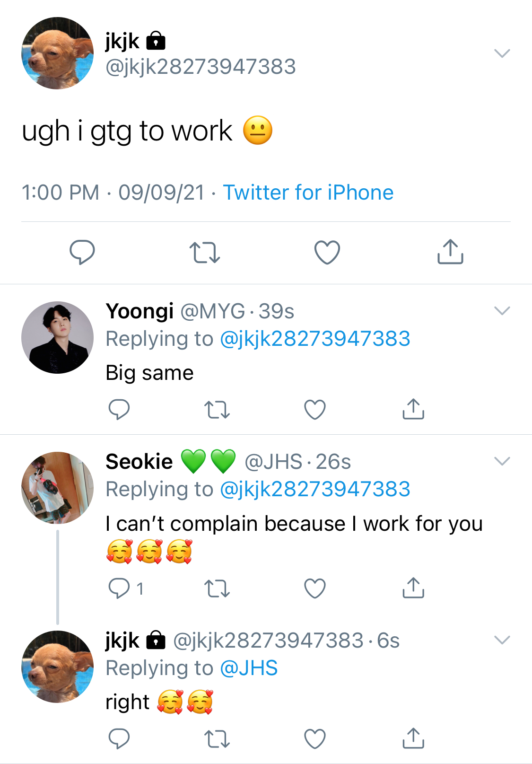The image size is (532, 764).
Task: Open replies on Seokie's tweet with 1 comment
Action: point(126,588)
